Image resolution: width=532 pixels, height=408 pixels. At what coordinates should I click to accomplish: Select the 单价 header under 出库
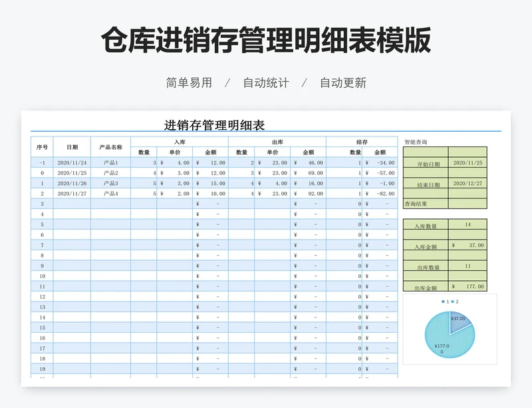273,152
